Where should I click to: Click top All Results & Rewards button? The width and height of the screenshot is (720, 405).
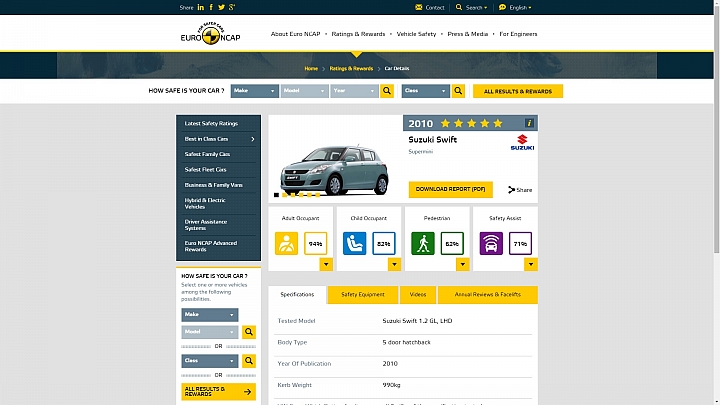(518, 91)
